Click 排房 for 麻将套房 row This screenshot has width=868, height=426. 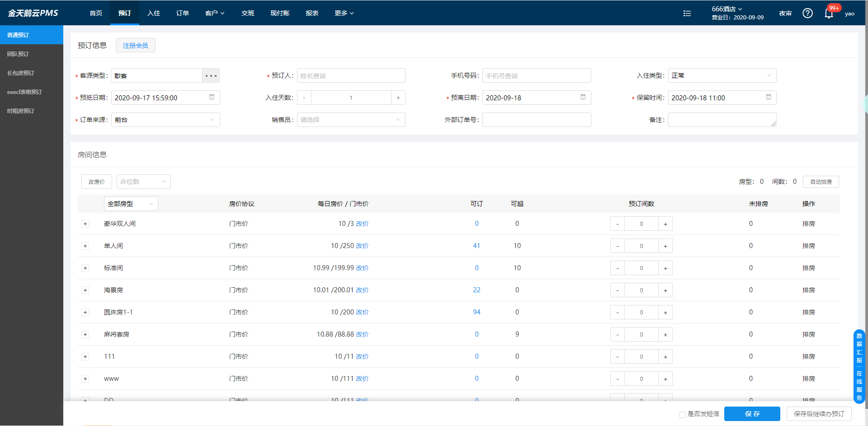coord(809,334)
